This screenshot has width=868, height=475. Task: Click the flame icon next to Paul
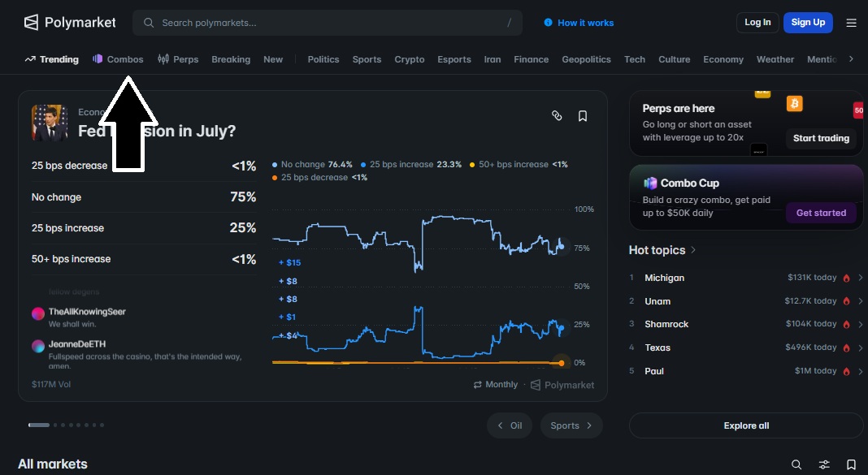tap(846, 372)
